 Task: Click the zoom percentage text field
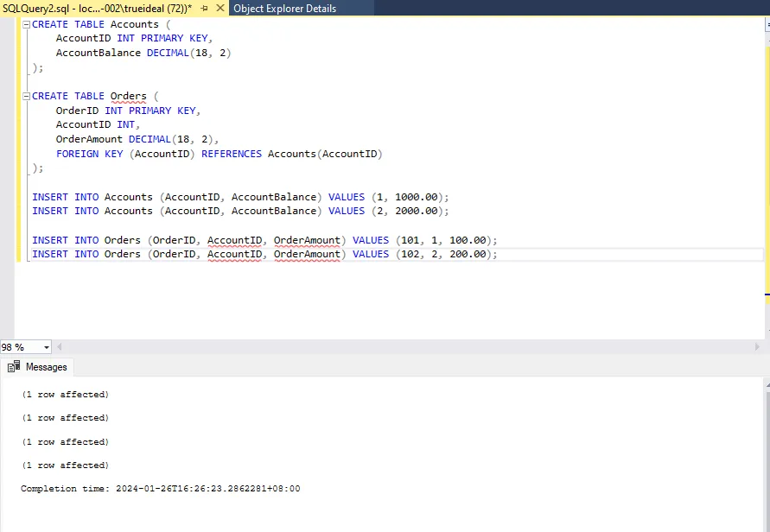coord(17,347)
